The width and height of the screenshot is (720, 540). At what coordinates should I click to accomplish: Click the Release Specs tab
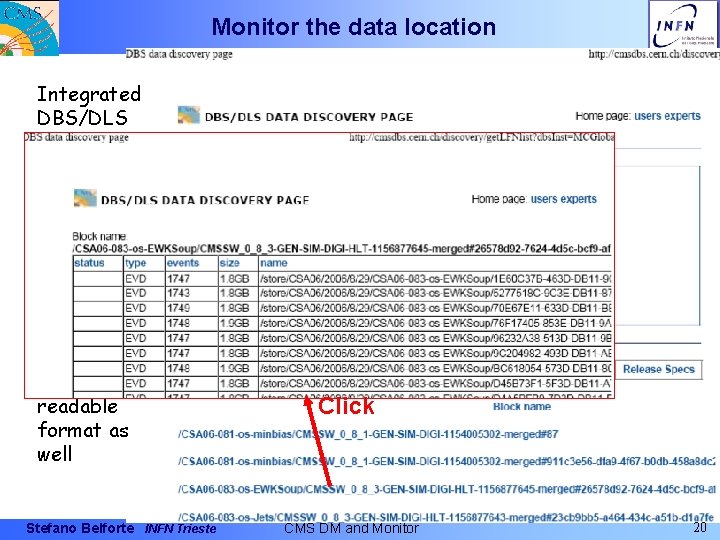click(x=658, y=369)
